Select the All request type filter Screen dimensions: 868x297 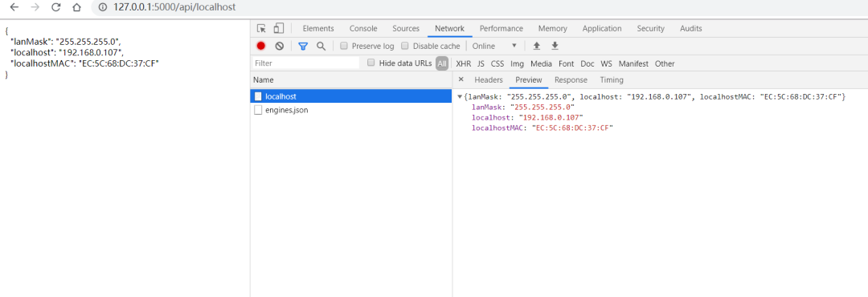point(442,63)
